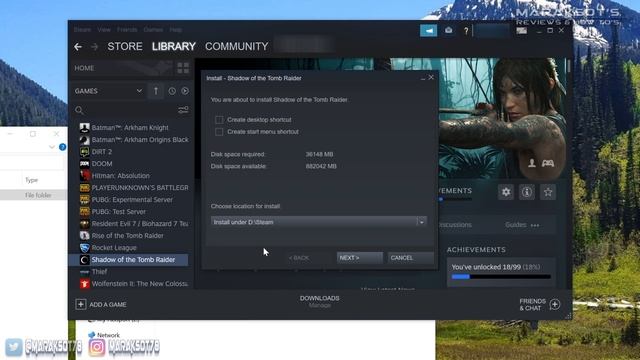The height and width of the screenshot is (360, 640).
Task: Open Twitter handle bird icon
Action: pos(13,347)
